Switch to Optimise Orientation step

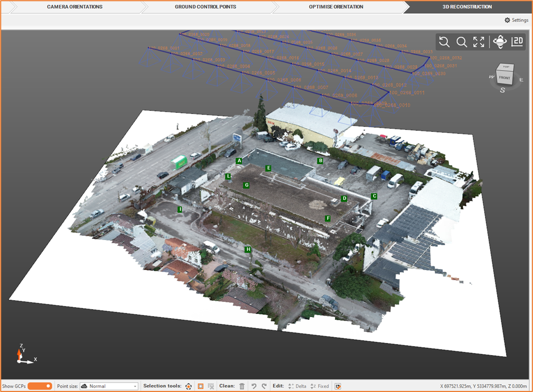click(336, 7)
